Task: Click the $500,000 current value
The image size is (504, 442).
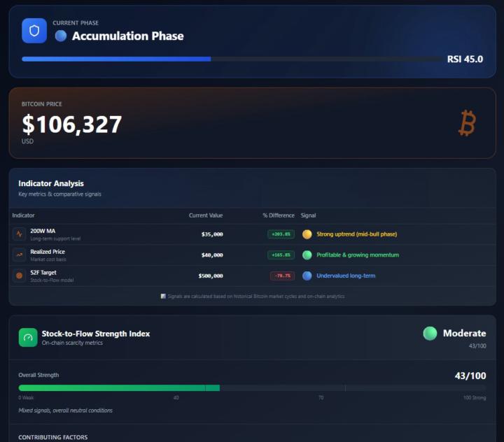Action: 211,276
